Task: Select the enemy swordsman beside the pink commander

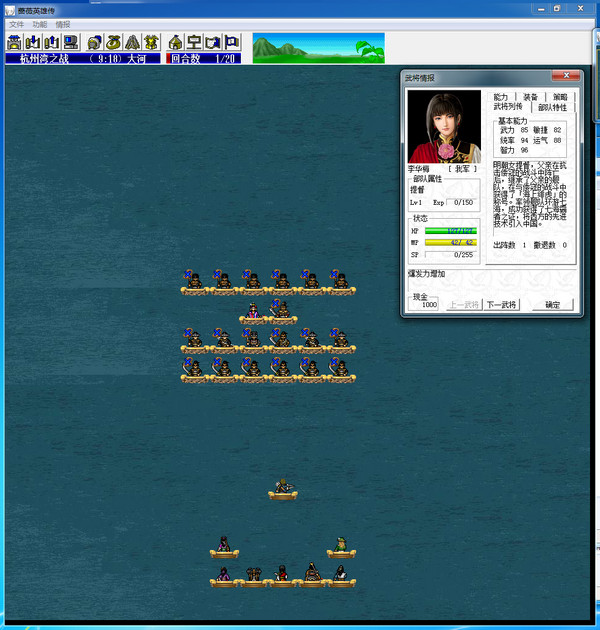Action: (x=283, y=311)
